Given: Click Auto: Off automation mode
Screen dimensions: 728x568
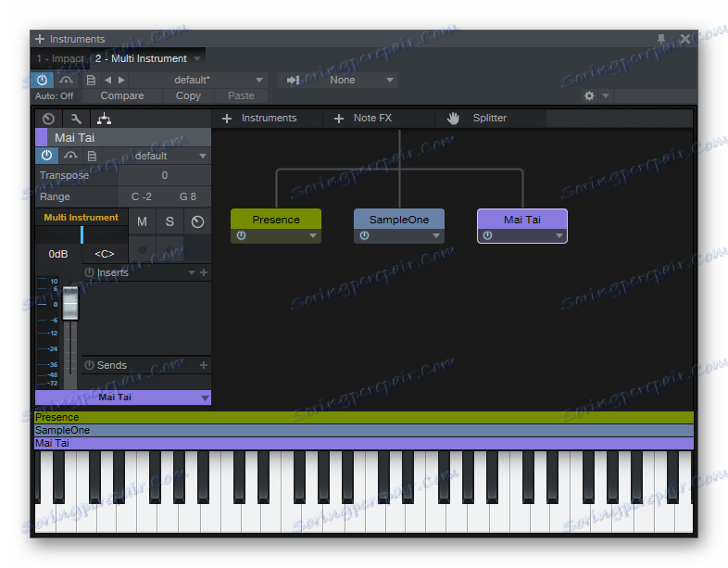Looking at the screenshot, I should click(54, 95).
